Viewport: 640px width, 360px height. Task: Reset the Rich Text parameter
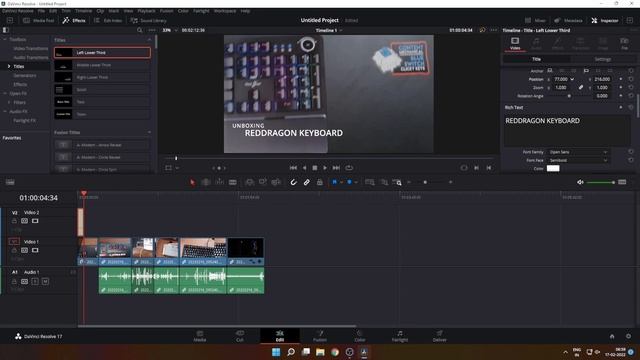pyautogui.click(x=631, y=107)
